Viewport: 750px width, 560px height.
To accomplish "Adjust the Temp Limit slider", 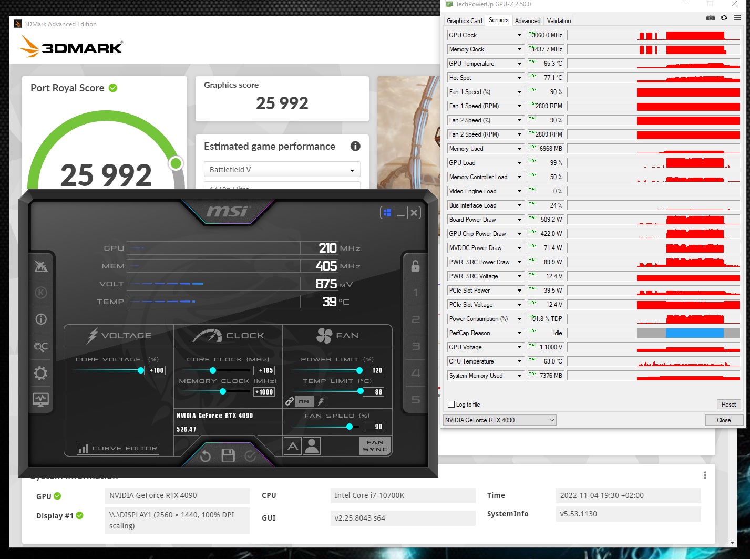I will click(361, 391).
